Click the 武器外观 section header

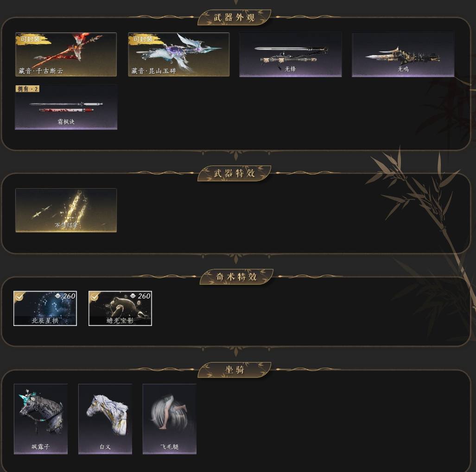tap(234, 18)
